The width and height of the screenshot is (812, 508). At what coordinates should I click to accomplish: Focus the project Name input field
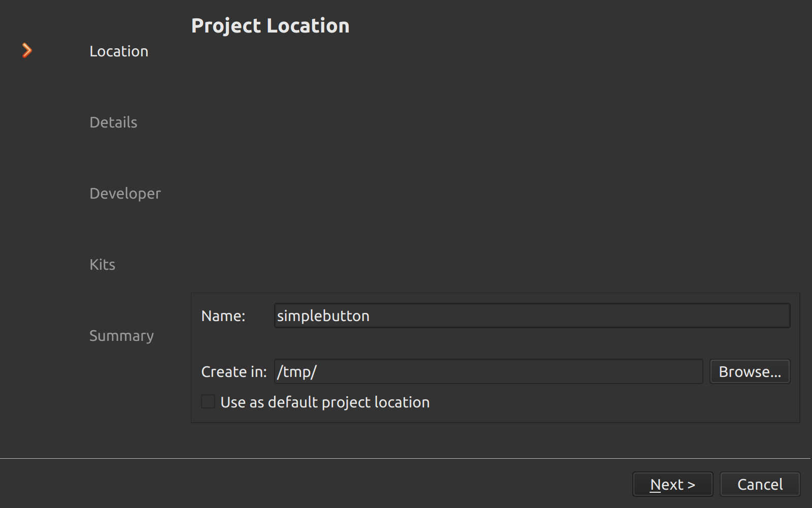558,315
